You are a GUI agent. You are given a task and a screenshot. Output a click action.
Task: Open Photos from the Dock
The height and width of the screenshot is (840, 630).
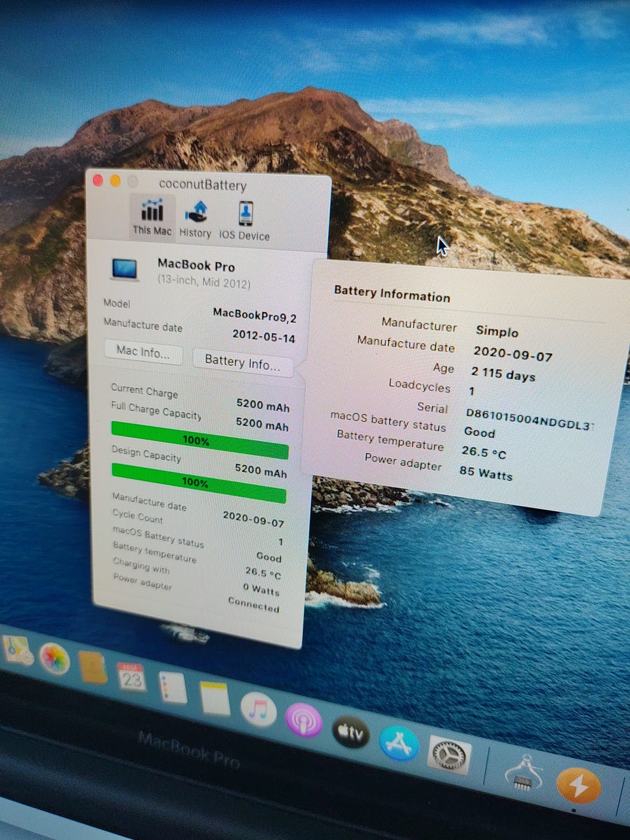(54, 658)
